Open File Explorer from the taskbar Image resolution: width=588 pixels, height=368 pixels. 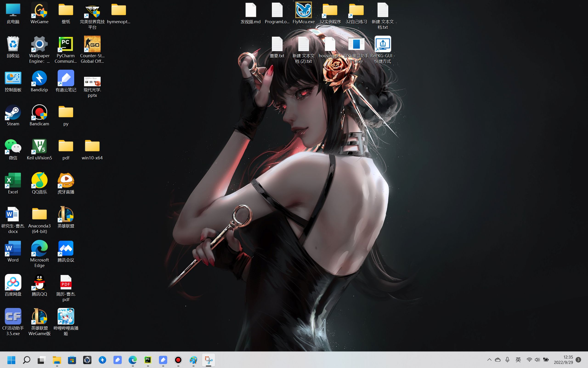coord(57,360)
